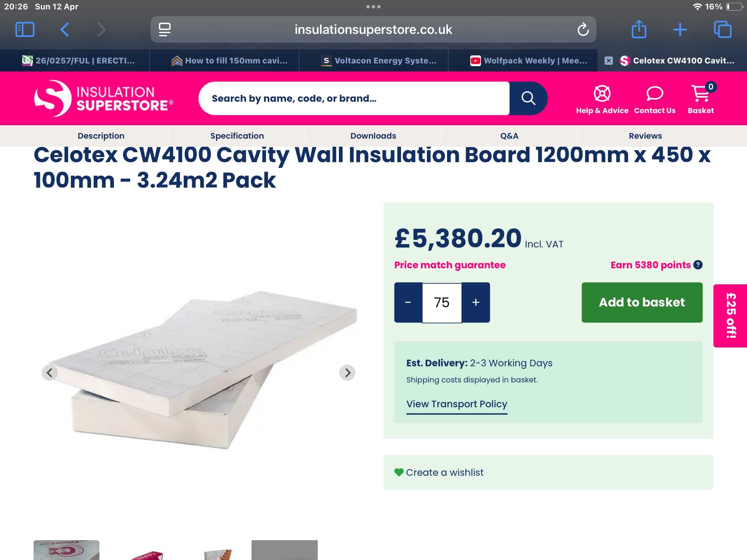Open View Transport Policy link

tap(456, 404)
